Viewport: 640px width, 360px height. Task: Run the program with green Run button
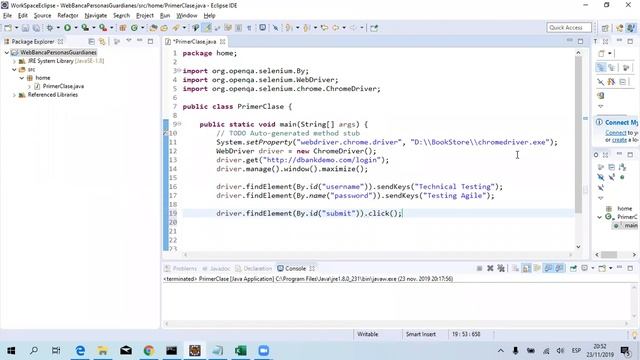coord(67,28)
